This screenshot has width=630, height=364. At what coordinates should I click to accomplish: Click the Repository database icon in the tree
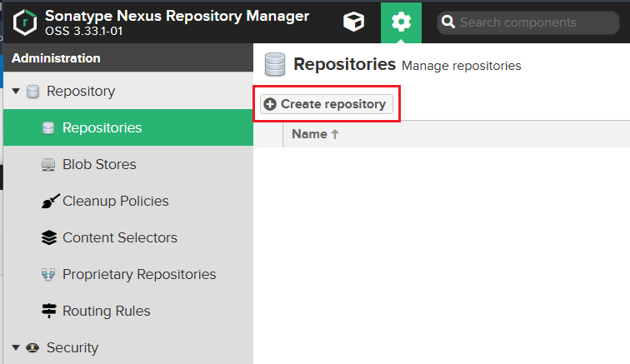pyautogui.click(x=32, y=92)
